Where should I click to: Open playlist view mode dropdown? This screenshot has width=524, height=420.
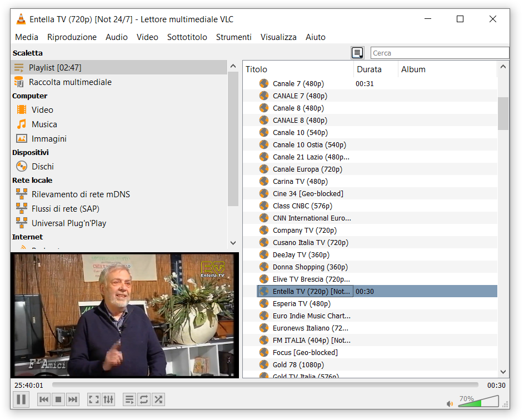[x=357, y=53]
